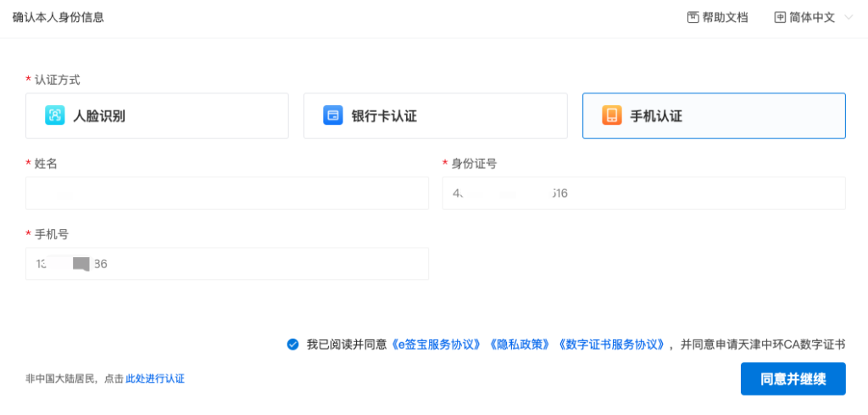The image size is (868, 415).
Task: Click the face recognition scan icon
Action: tap(55, 116)
